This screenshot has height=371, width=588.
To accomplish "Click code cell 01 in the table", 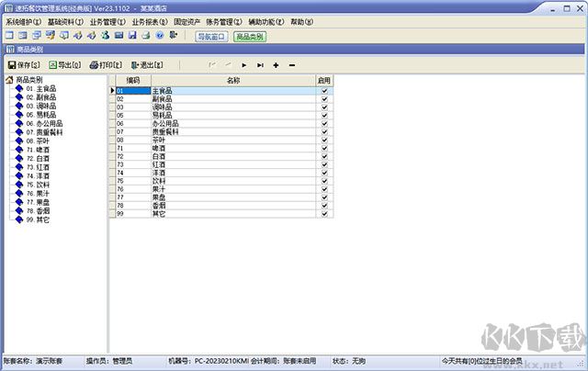I will point(133,91).
